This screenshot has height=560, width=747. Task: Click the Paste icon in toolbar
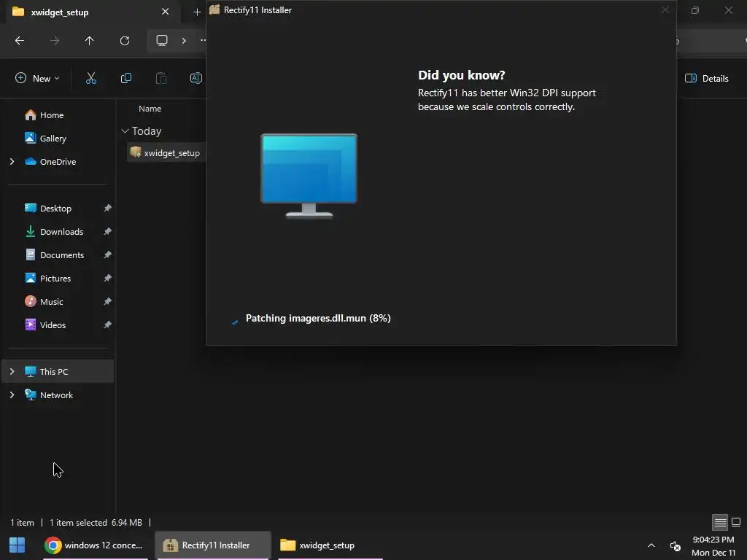click(x=161, y=79)
